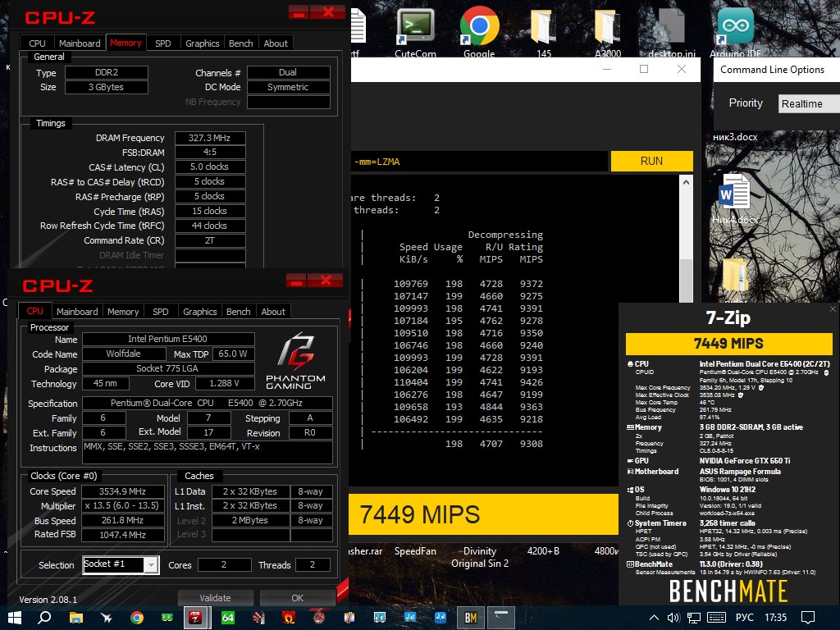Image resolution: width=840 pixels, height=630 pixels.
Task: Activate the red CPU-Z taskbar icon
Action: point(196,618)
